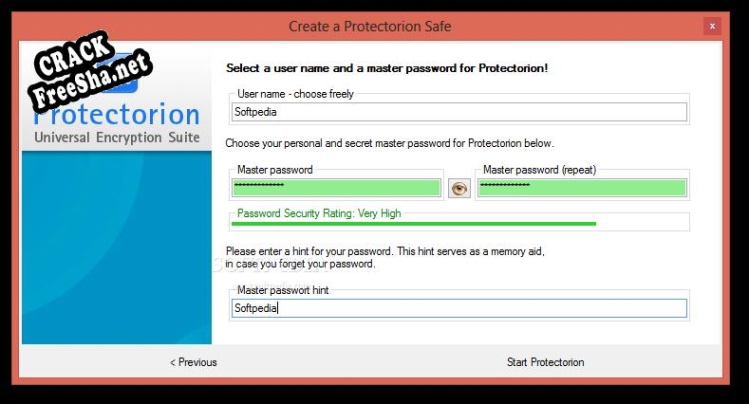Click the 'Choose your personal and secret' instruction
The height and width of the screenshot is (404, 749).
coord(389,143)
